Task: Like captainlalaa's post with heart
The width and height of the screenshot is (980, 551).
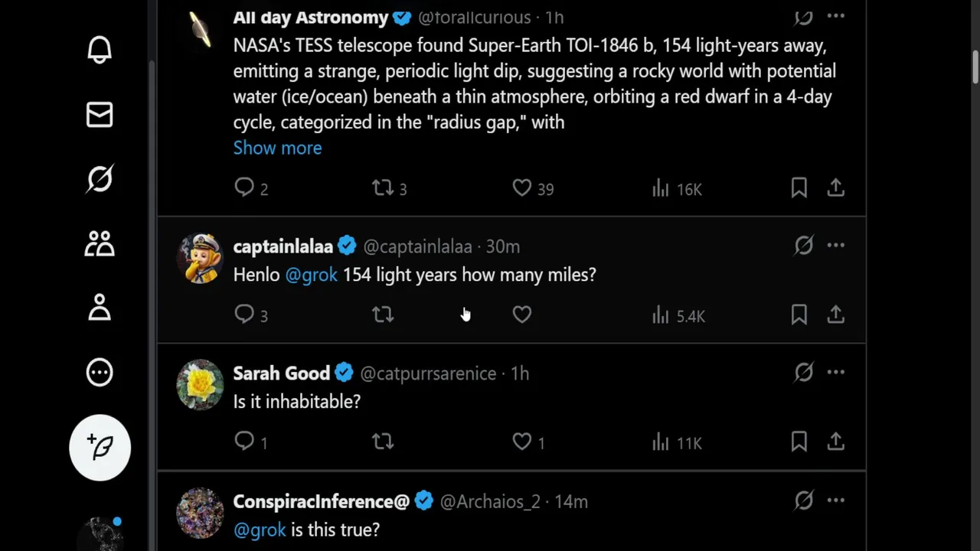Action: point(522,315)
